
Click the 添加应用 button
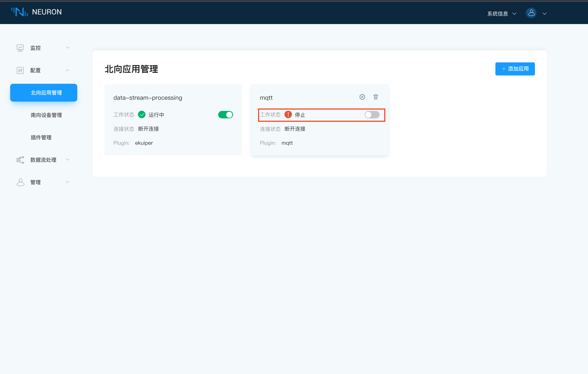pyautogui.click(x=515, y=69)
